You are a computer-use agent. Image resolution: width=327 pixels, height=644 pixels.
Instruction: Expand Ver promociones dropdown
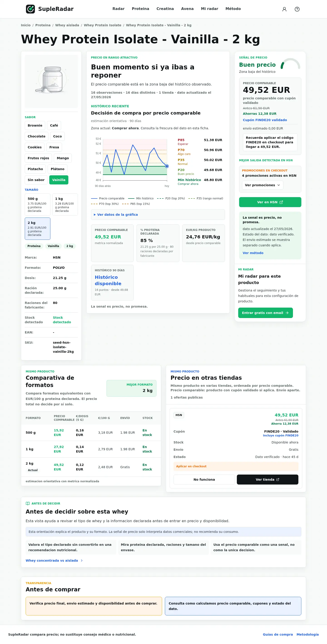pos(263,185)
